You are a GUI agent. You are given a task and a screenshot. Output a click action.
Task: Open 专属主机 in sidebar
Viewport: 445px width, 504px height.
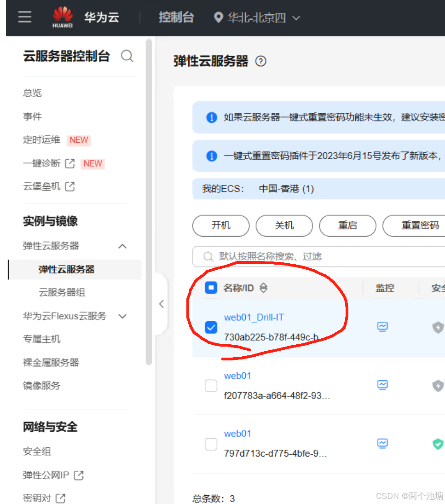(42, 339)
